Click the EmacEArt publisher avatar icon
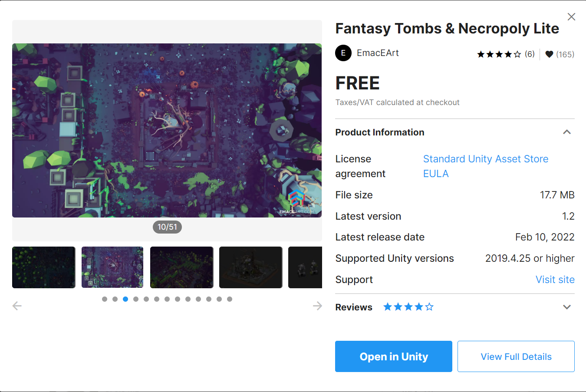This screenshot has width=586, height=392. pyautogui.click(x=343, y=53)
